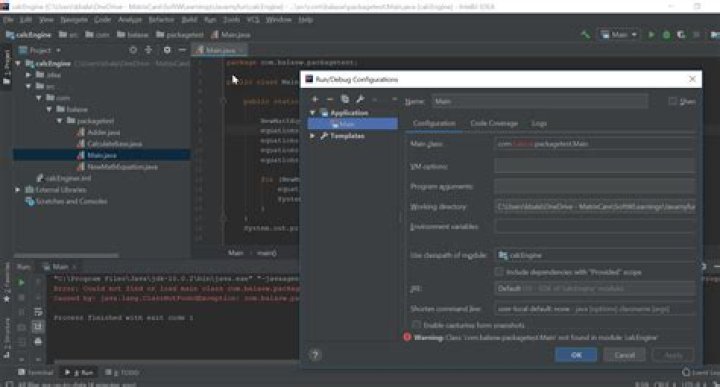
Task: Collapse the com package folder
Action: [39, 98]
